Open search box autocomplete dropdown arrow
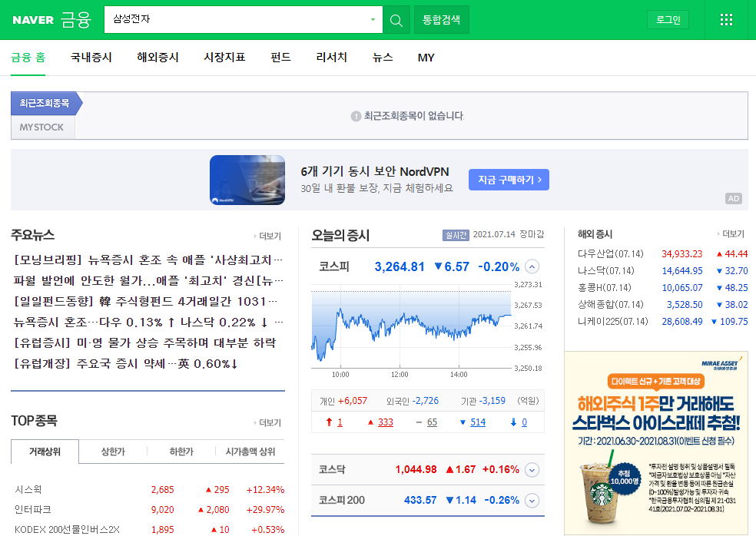756x536 pixels. [x=373, y=20]
